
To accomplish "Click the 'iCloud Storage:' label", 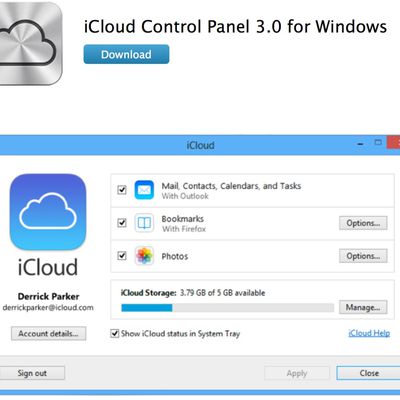I will coord(148,293).
